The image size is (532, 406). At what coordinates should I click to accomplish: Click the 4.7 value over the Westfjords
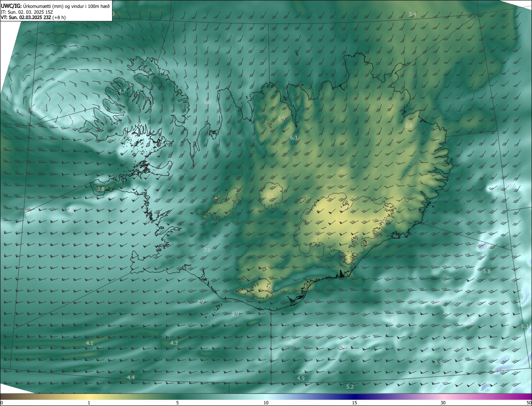tap(122, 91)
